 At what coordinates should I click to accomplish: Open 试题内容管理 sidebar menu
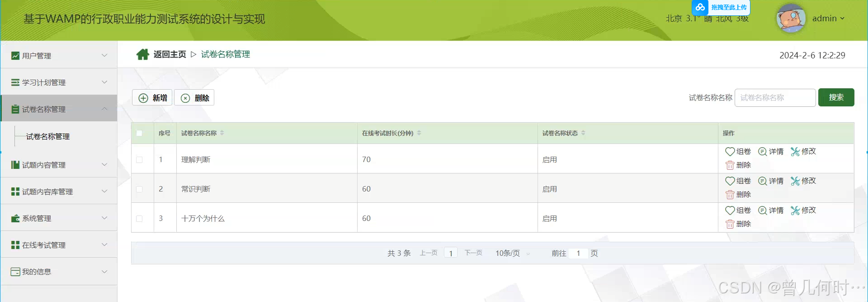pos(59,164)
